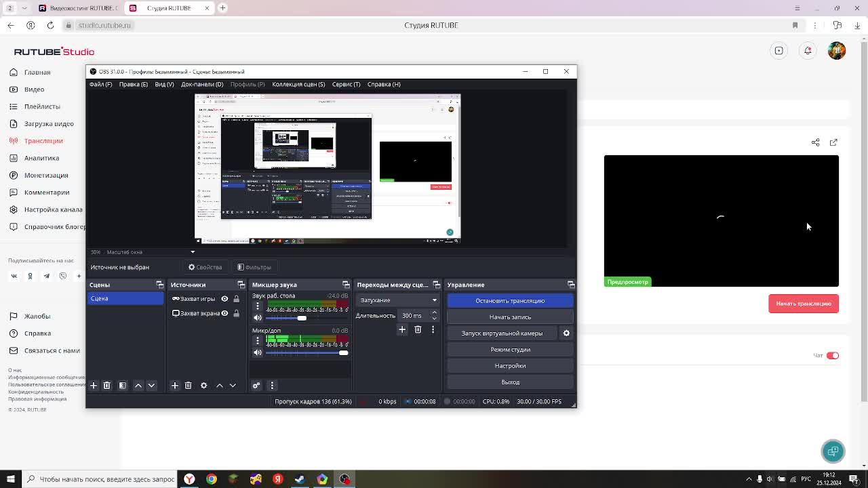Open OBS Настройки button
Image resolution: width=868 pixels, height=488 pixels.
[510, 365]
